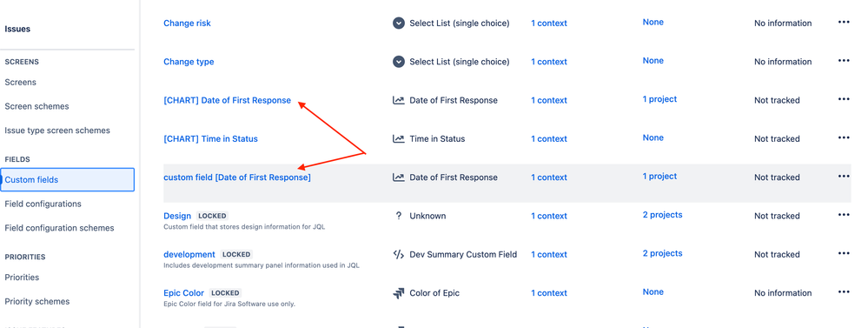Open more actions for Epic Color row

coord(843,292)
